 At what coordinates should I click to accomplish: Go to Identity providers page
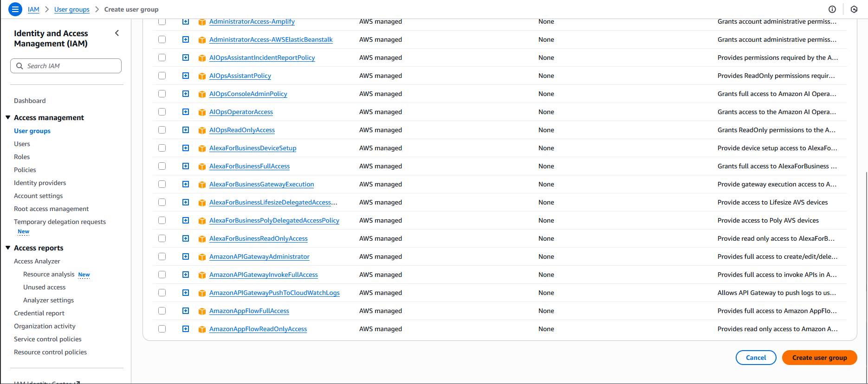tap(40, 183)
